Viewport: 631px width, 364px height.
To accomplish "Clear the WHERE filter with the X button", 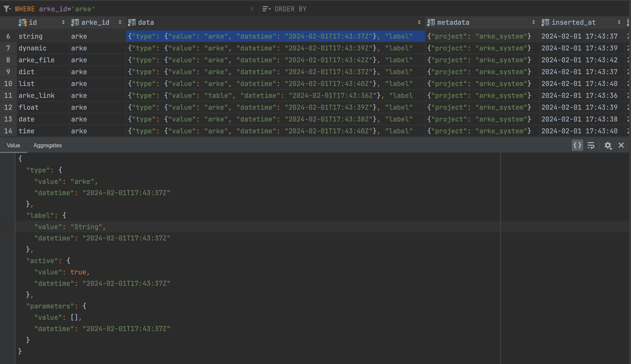I will pyautogui.click(x=252, y=9).
